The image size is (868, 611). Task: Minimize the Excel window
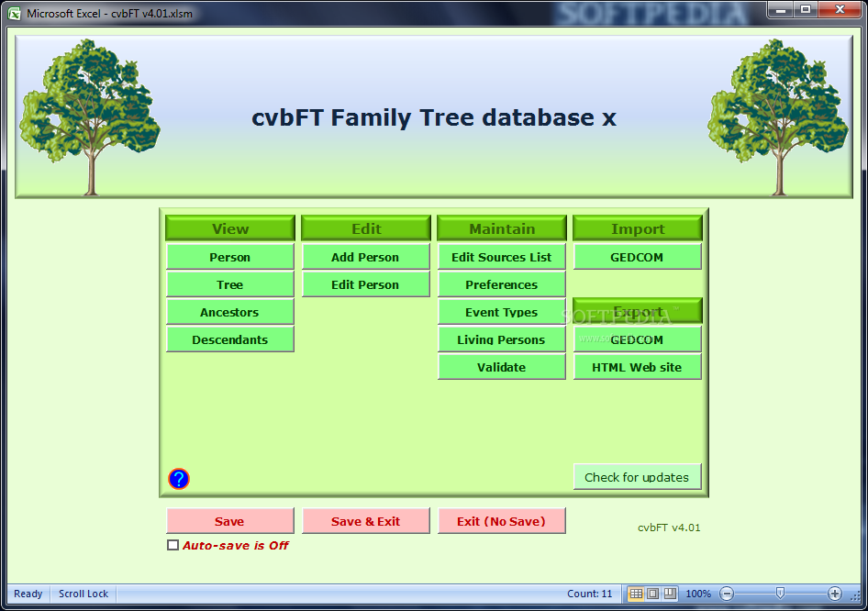click(781, 10)
